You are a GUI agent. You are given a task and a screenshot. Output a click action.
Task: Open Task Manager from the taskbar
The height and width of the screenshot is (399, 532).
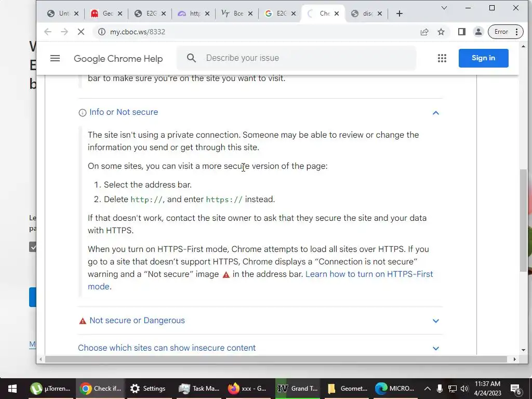pyautogui.click(x=199, y=389)
